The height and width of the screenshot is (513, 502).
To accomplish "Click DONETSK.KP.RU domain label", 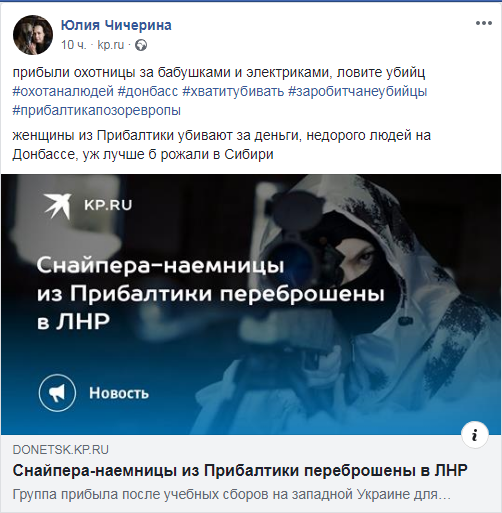I will 61,450.
